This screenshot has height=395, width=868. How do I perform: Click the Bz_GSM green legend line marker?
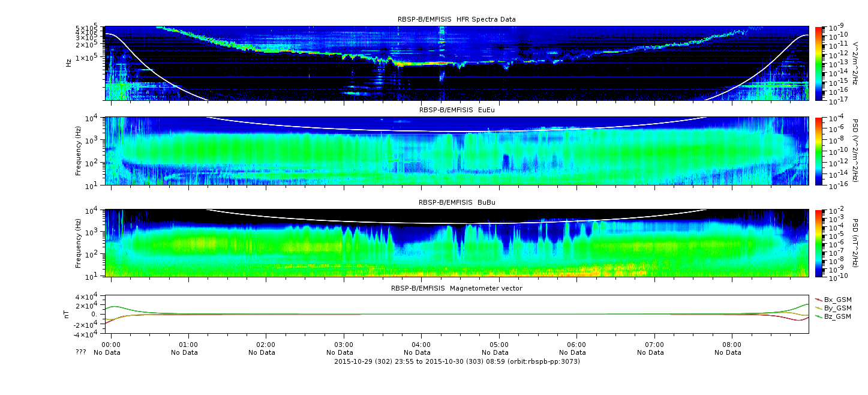point(818,316)
